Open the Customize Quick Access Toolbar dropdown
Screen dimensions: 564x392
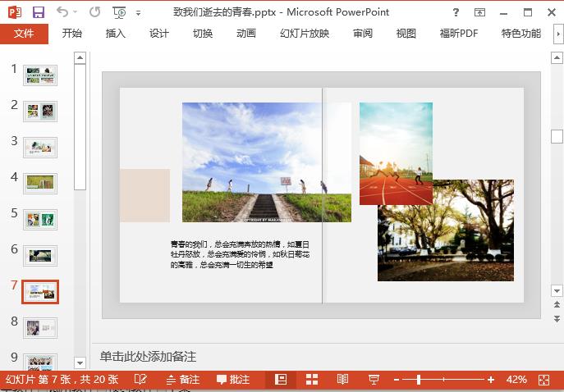(138, 13)
